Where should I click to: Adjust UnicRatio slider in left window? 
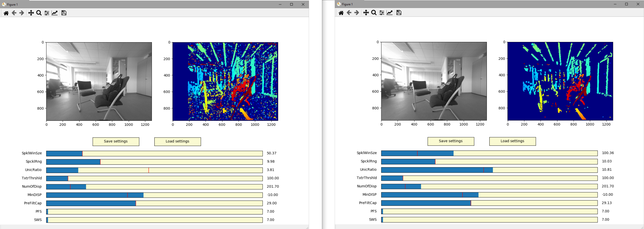point(154,170)
